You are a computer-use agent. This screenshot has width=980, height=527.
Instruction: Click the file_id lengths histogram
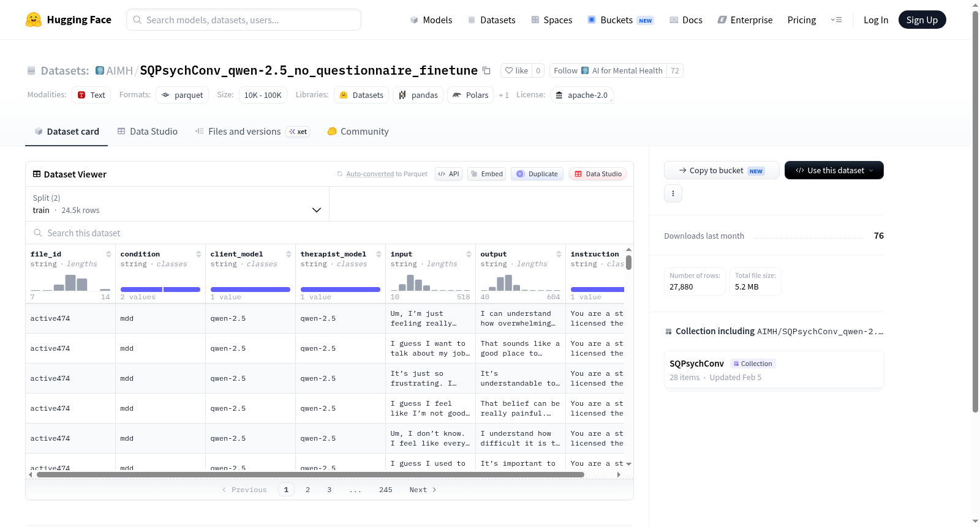(x=70, y=283)
